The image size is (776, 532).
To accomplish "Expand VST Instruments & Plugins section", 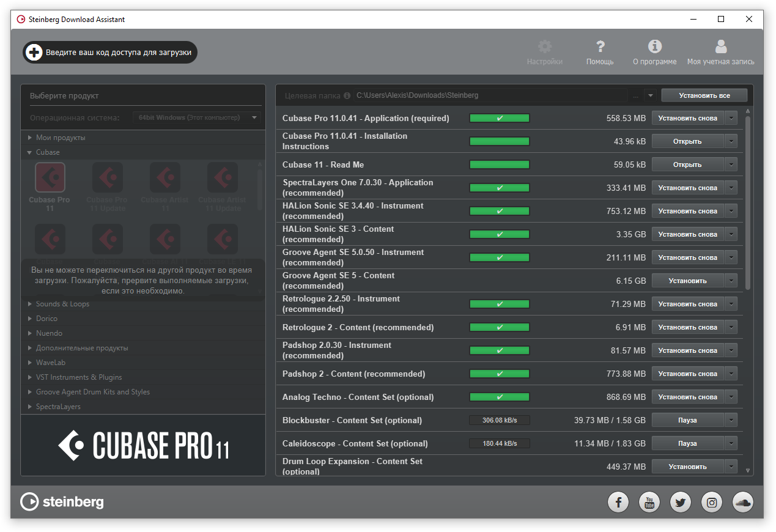I will tap(30, 377).
